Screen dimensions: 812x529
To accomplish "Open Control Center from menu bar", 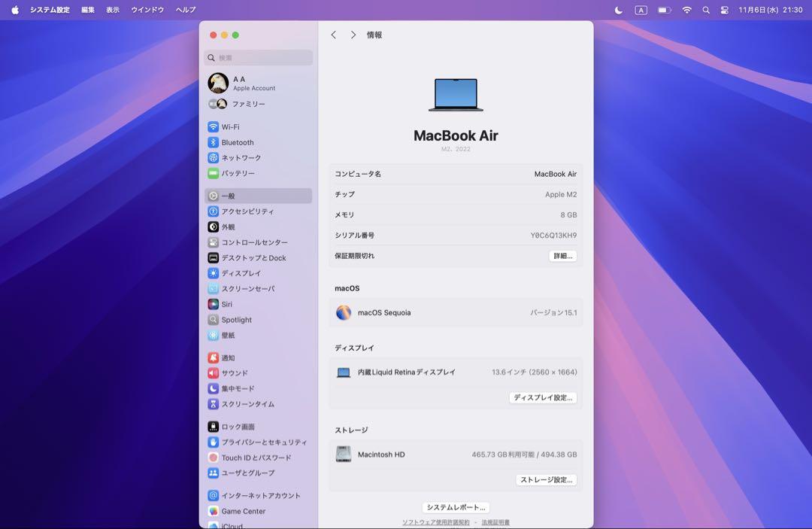I will [x=725, y=10].
